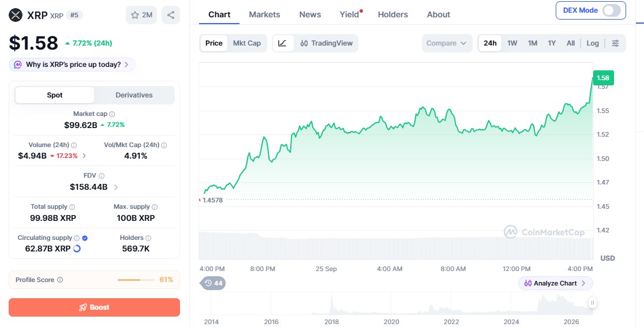Click the $99.62B market cap value

click(x=81, y=125)
